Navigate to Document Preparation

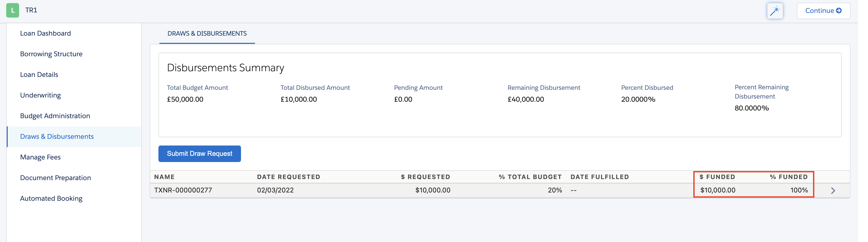tap(55, 178)
